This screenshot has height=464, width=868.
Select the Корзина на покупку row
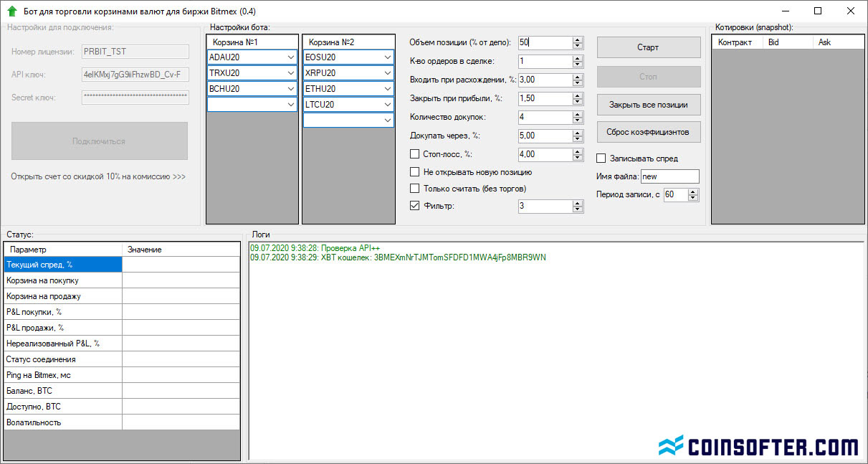coord(122,280)
